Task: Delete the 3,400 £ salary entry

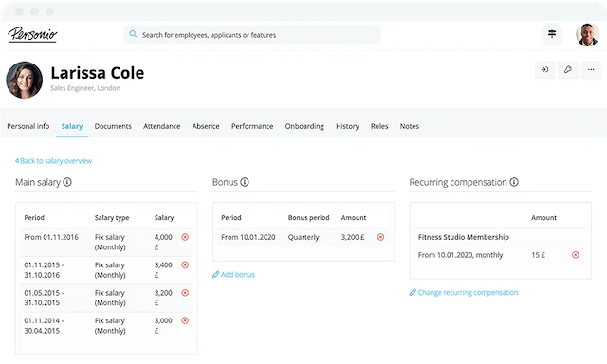Action: [185, 265]
